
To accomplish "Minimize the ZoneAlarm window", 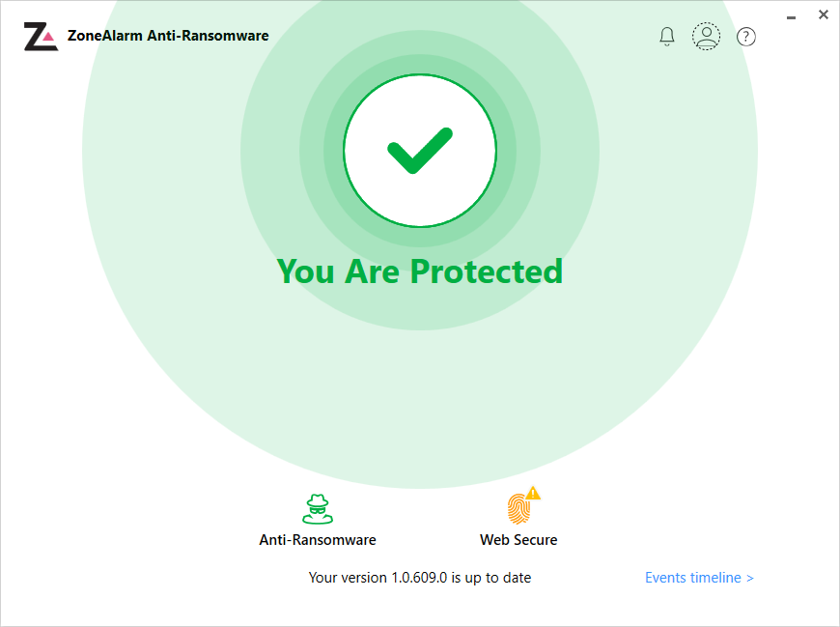I will (x=791, y=14).
